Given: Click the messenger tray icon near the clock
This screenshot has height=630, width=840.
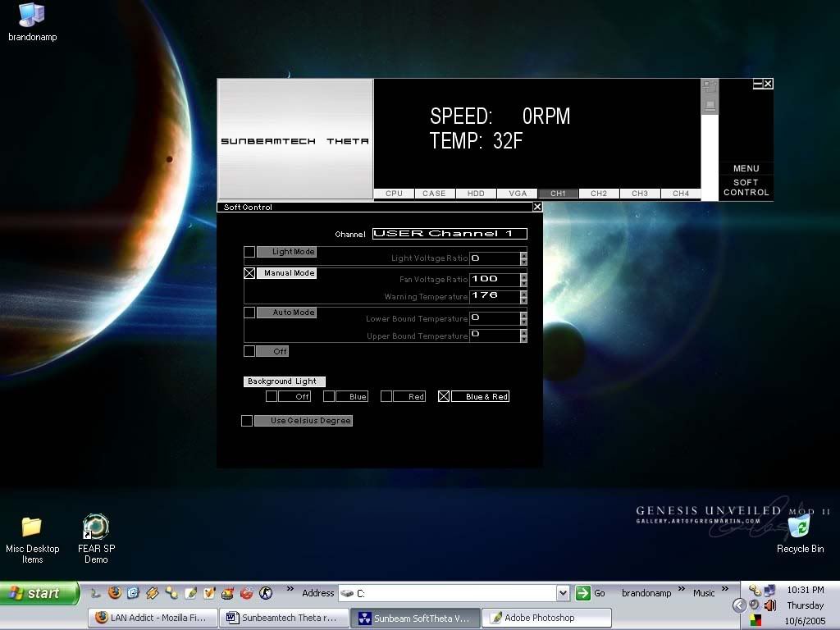Looking at the screenshot, I should coord(755,591).
